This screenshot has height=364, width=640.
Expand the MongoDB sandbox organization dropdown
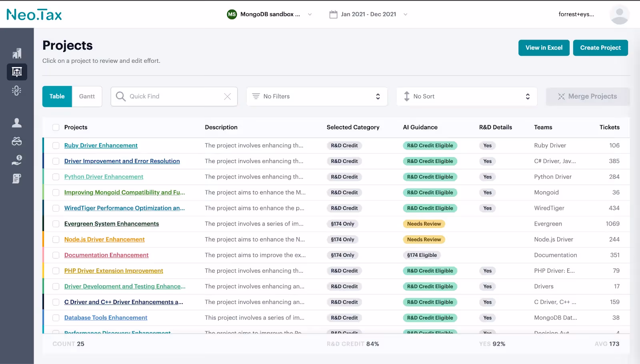[270, 14]
